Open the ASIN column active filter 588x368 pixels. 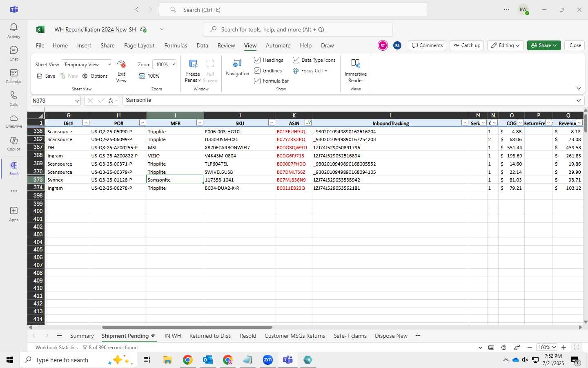pos(308,123)
